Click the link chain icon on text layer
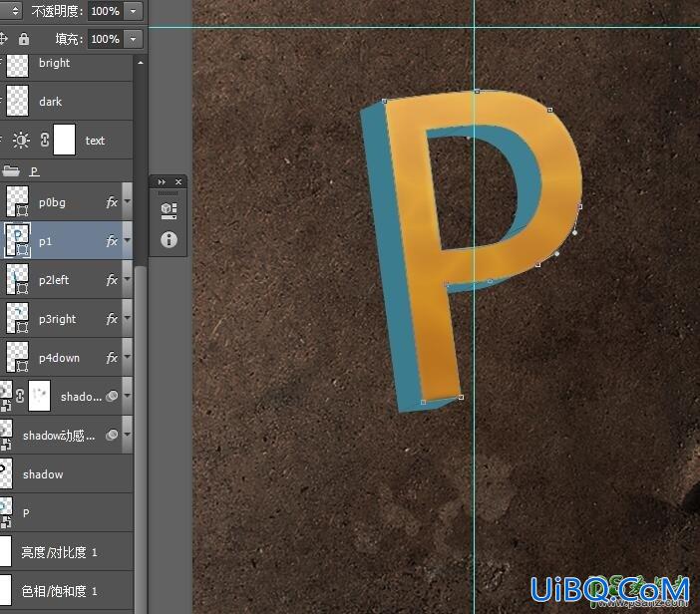 point(45,141)
